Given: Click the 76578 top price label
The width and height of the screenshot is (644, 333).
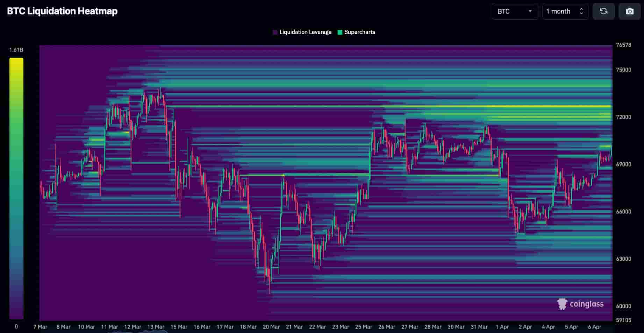Looking at the screenshot, I should 623,45.
